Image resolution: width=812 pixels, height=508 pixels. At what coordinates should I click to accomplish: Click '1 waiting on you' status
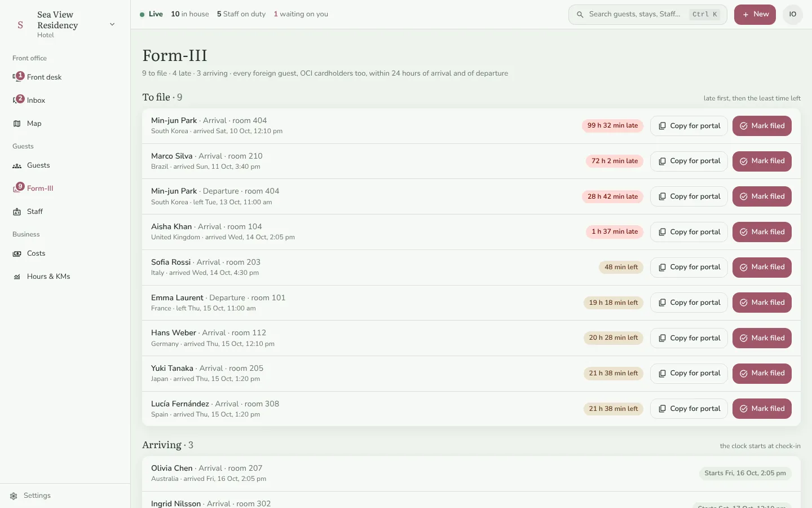click(x=301, y=14)
